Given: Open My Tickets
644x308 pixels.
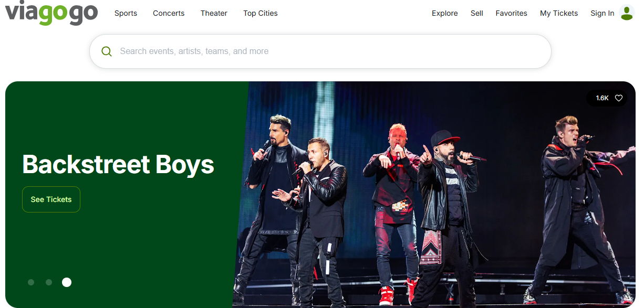Looking at the screenshot, I should pos(559,13).
